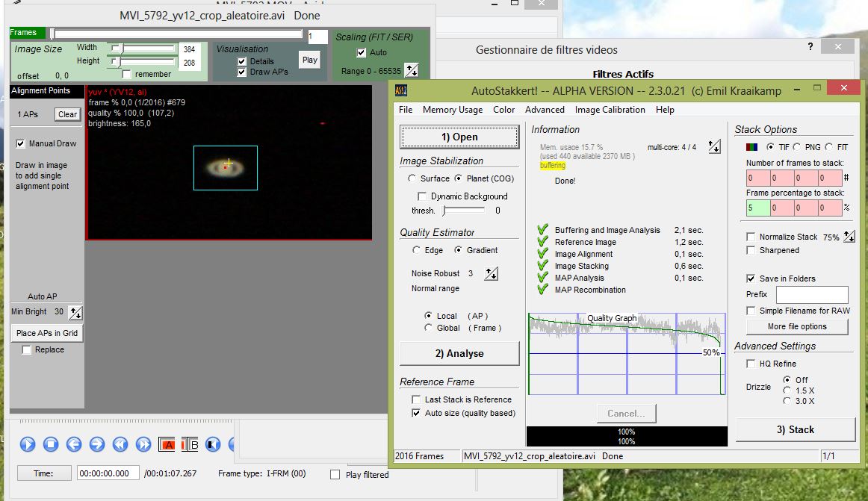Choose Gradient quality estimator

point(459,250)
